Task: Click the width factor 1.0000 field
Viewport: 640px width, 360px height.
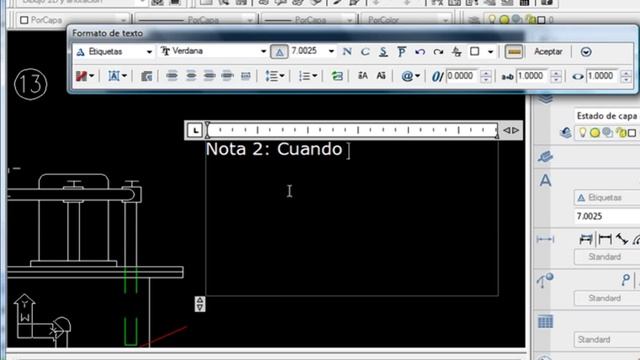Action: coord(603,76)
